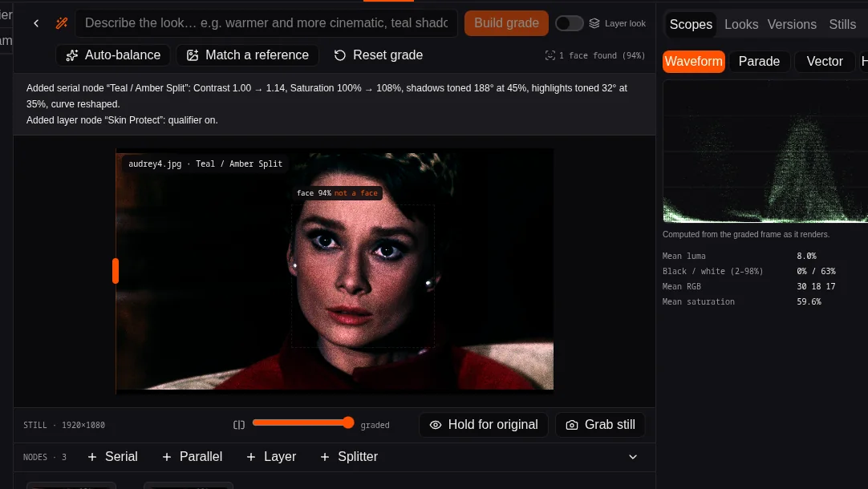The image size is (868, 489).
Task: Click the audrey4.jpg Teal / Amber Split label
Action: [x=205, y=164]
